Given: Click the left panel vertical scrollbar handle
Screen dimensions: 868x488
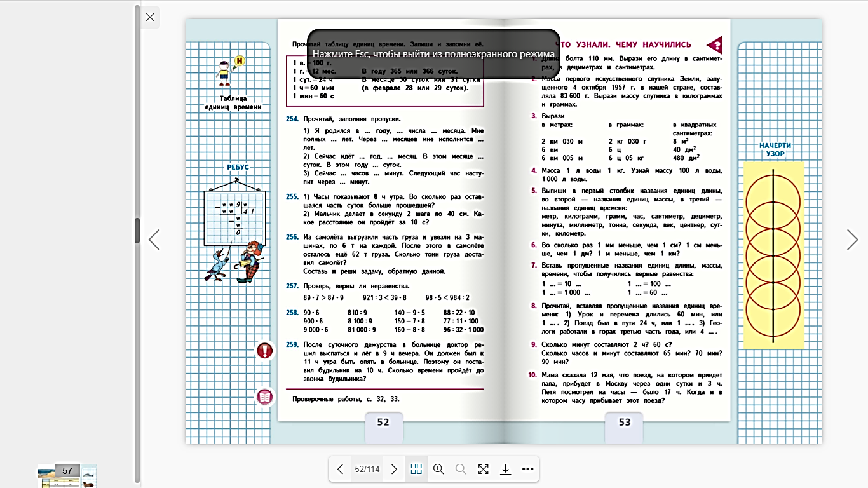Looking at the screenshot, I should 137,230.
